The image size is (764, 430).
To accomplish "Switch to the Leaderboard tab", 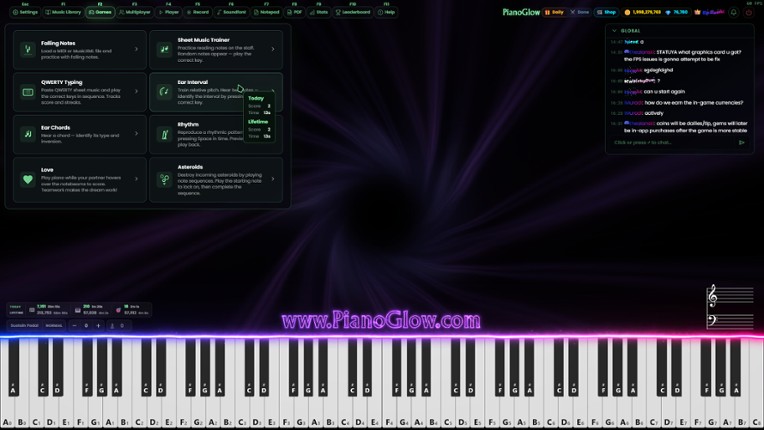I will coord(353,12).
